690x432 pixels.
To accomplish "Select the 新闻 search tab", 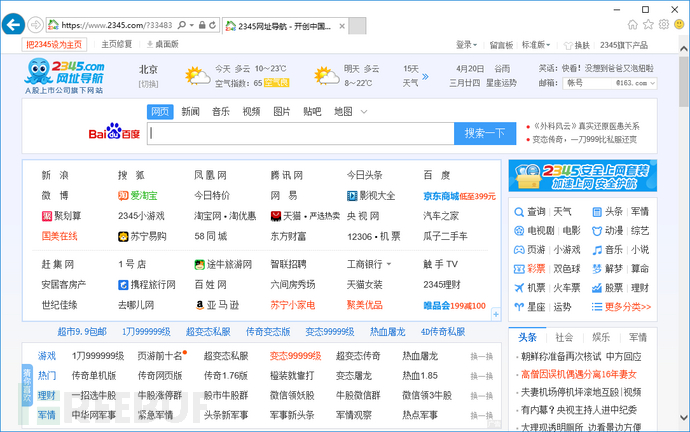I will pyautogui.click(x=191, y=112).
